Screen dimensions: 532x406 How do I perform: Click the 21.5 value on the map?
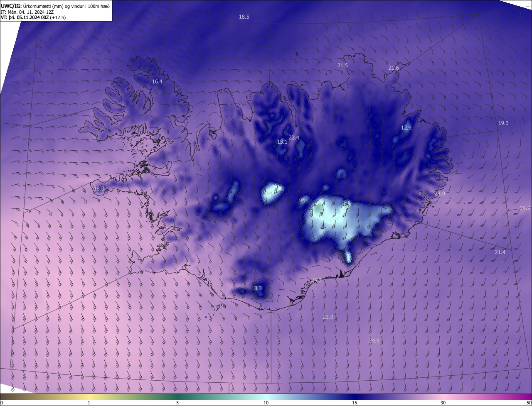[342, 66]
